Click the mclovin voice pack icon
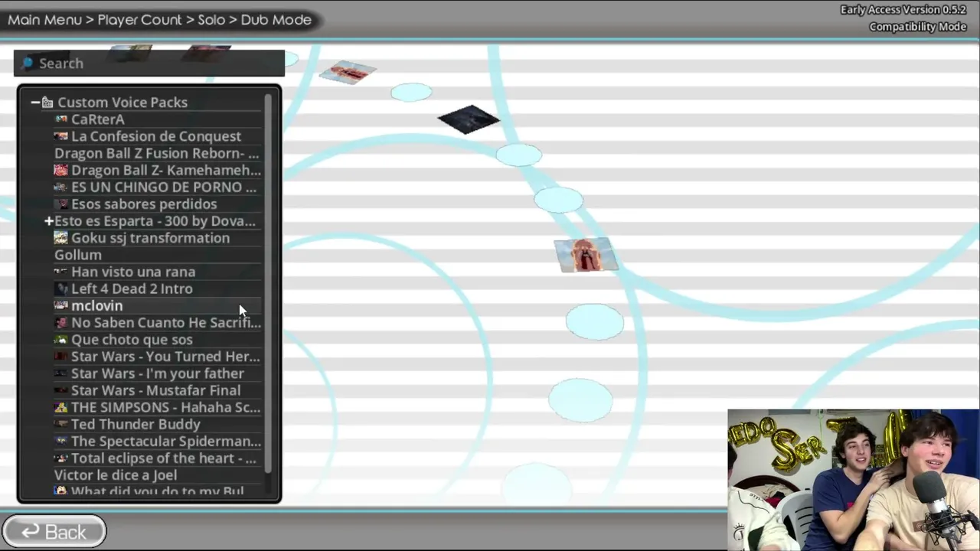Screen dimensions: 980x551 click(61, 305)
